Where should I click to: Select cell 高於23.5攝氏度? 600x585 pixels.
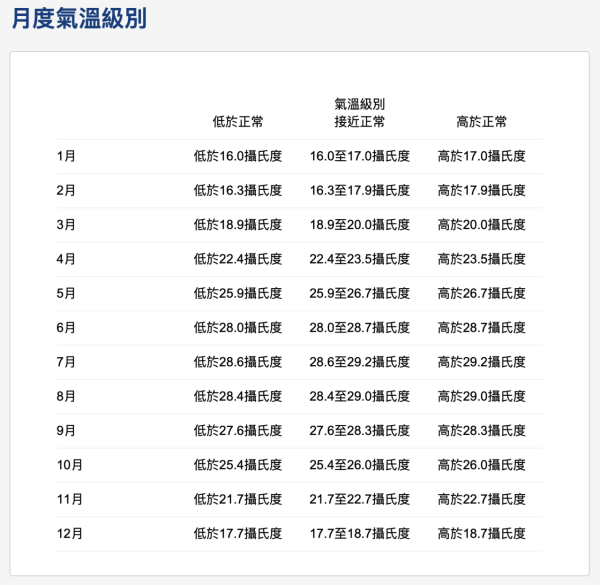(x=481, y=259)
